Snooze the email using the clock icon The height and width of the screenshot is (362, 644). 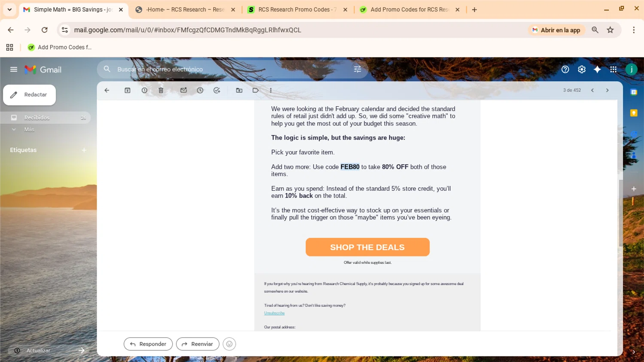[200, 90]
